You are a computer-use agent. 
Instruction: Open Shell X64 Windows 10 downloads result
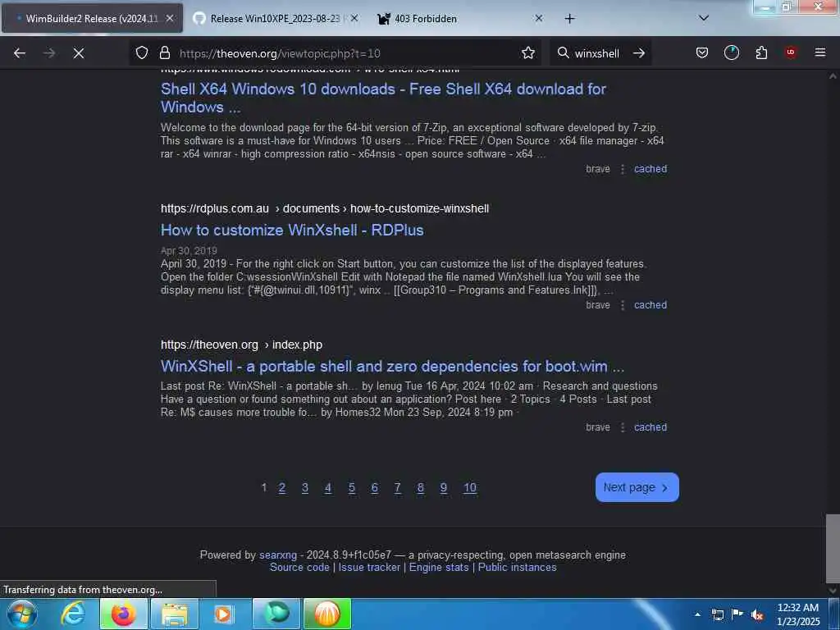383,98
